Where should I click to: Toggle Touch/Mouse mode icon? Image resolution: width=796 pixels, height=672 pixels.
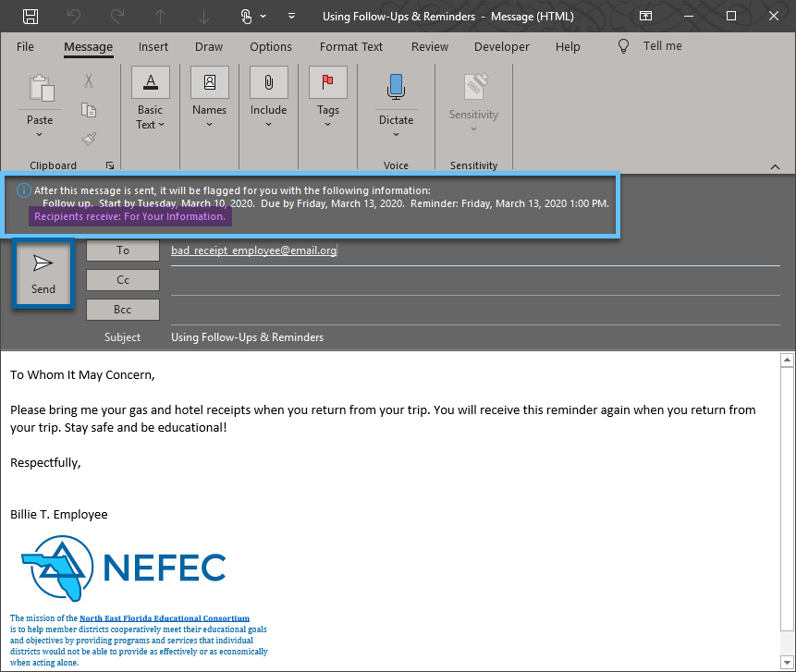click(246, 17)
